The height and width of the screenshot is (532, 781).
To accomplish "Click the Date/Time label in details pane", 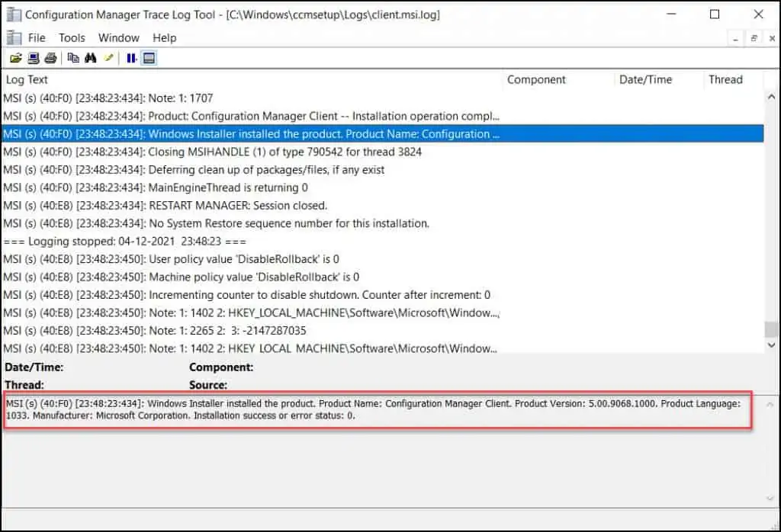I will click(x=34, y=367).
